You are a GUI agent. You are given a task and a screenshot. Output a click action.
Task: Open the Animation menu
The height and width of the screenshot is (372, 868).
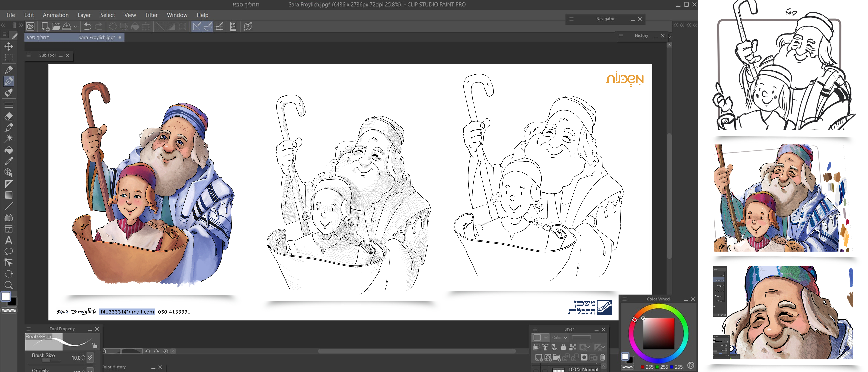point(56,15)
